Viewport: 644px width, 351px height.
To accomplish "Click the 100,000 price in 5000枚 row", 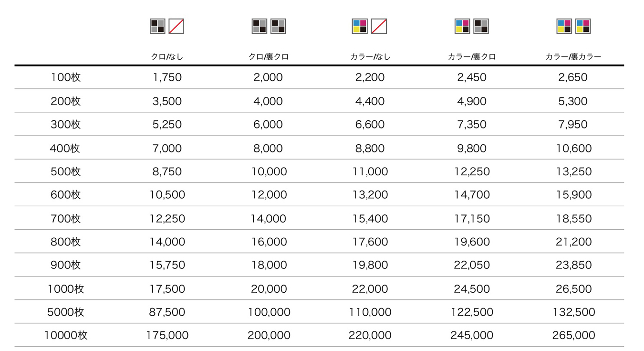I will point(269,312).
